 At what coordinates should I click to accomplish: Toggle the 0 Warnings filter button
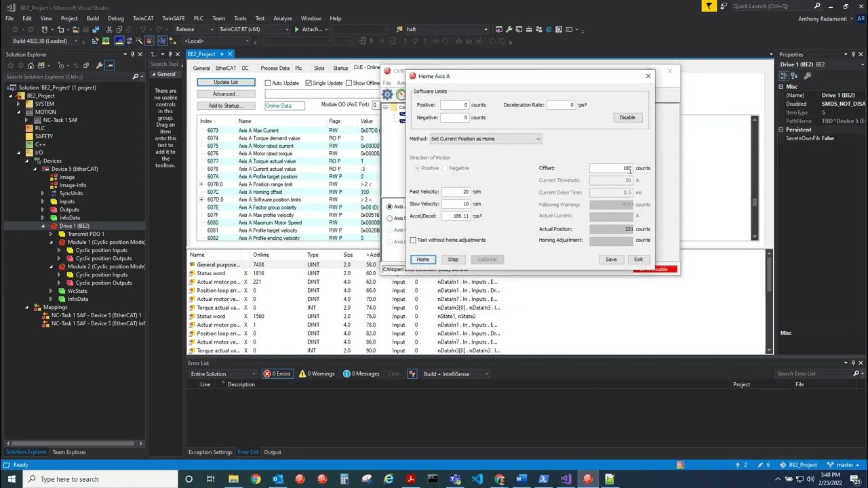pos(317,374)
